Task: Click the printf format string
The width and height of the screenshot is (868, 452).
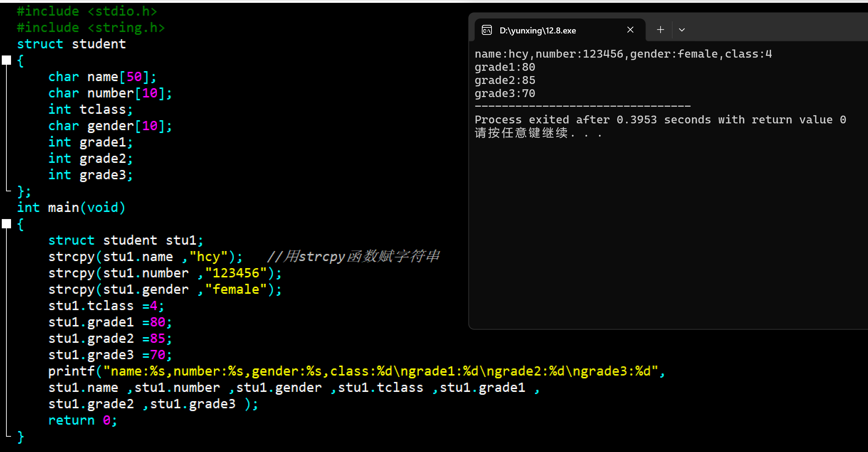Action: coord(380,371)
